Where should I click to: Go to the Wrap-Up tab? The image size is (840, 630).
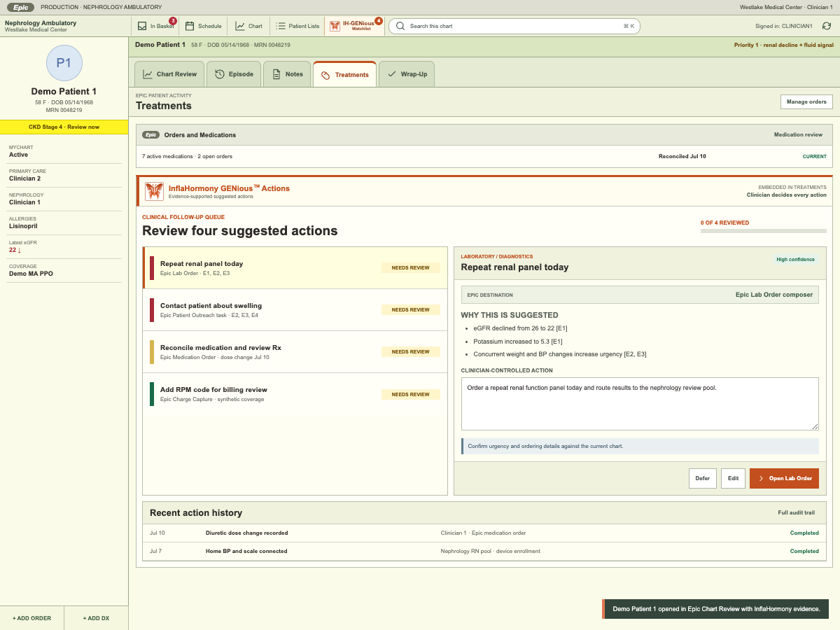[x=407, y=74]
